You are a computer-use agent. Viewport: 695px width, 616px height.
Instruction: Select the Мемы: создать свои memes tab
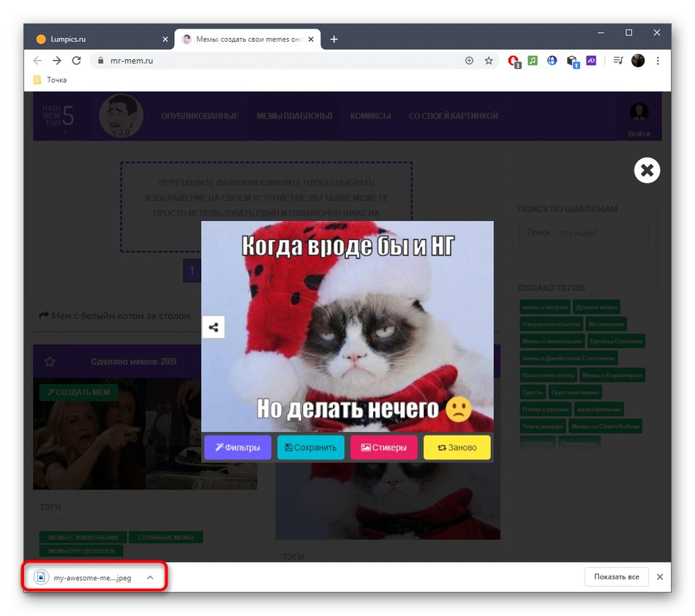point(246,39)
